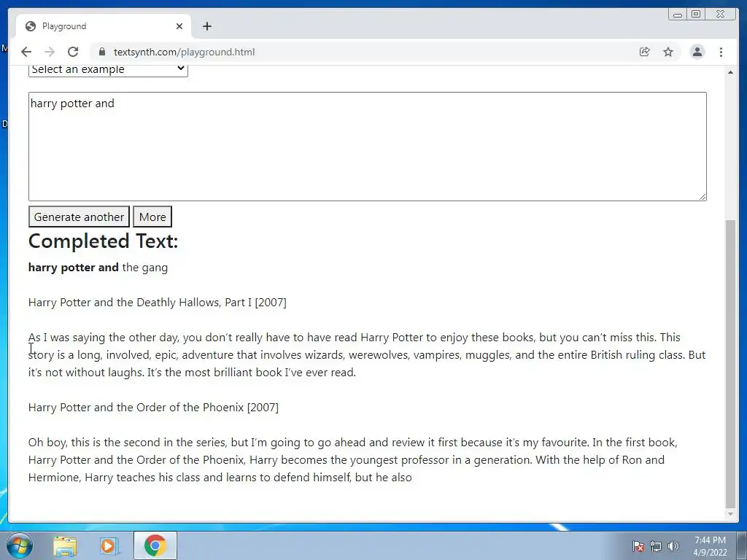The height and width of the screenshot is (560, 747).
Task: Click the text 'Harry Potter and the Deathly Hallows, Part I [2007]'
Action: 158,303
